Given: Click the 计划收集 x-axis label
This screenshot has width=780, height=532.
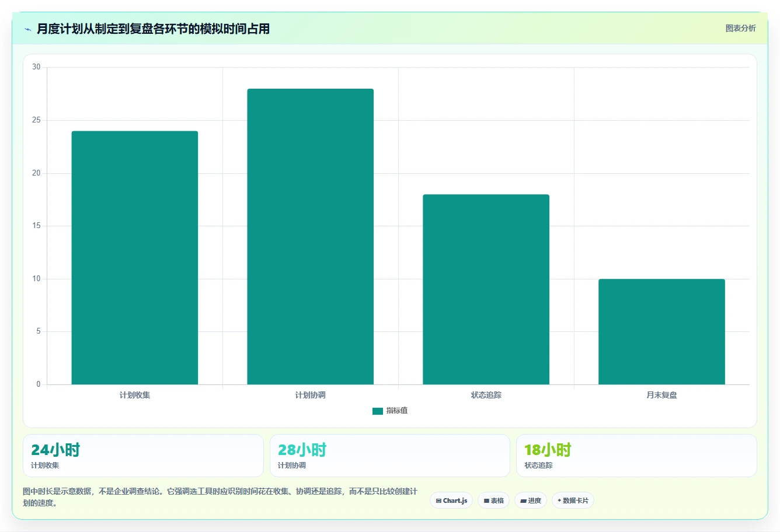Looking at the screenshot, I should coord(135,395).
